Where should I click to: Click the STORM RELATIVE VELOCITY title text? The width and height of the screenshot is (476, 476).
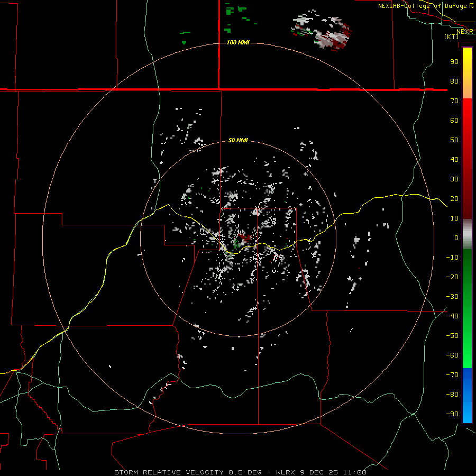click(x=169, y=472)
